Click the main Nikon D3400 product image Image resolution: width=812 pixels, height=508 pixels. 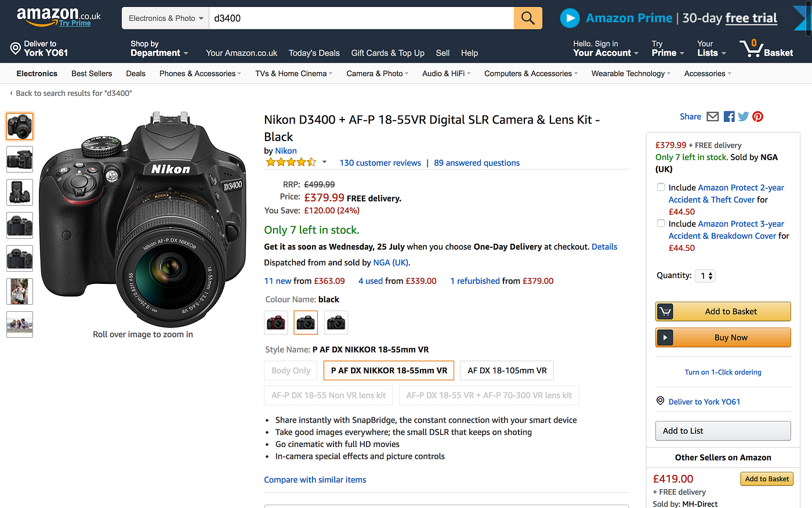coord(142,219)
